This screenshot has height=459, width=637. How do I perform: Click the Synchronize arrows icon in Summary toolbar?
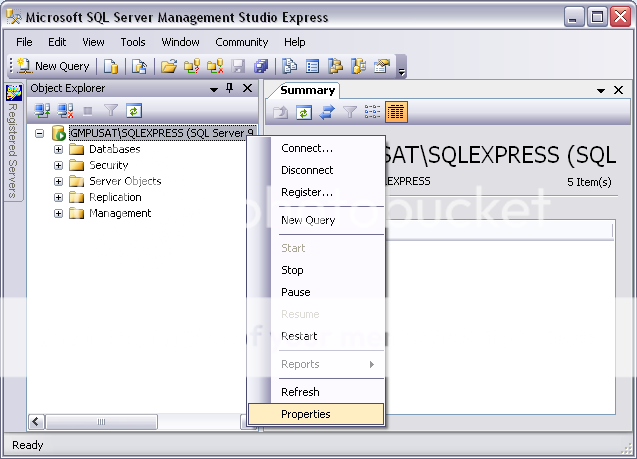(x=327, y=112)
